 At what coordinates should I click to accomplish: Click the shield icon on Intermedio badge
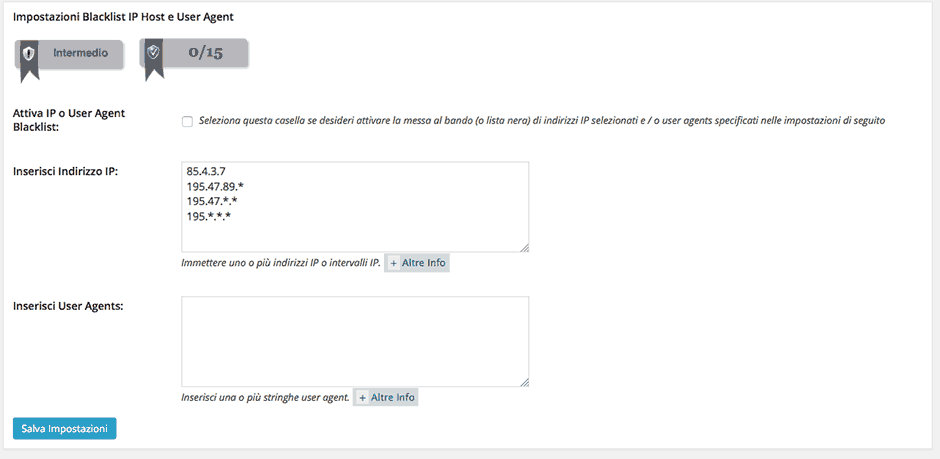pyautogui.click(x=29, y=53)
